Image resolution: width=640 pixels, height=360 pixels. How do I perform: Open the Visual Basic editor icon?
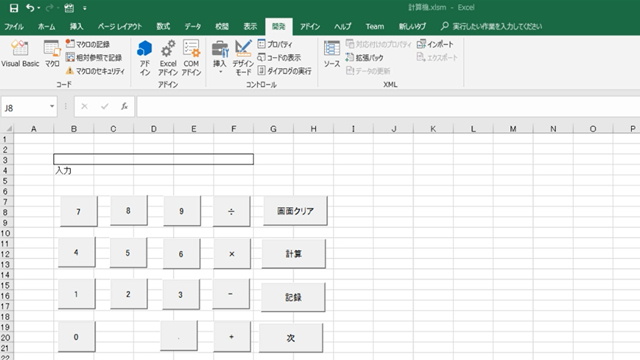tap(20, 49)
